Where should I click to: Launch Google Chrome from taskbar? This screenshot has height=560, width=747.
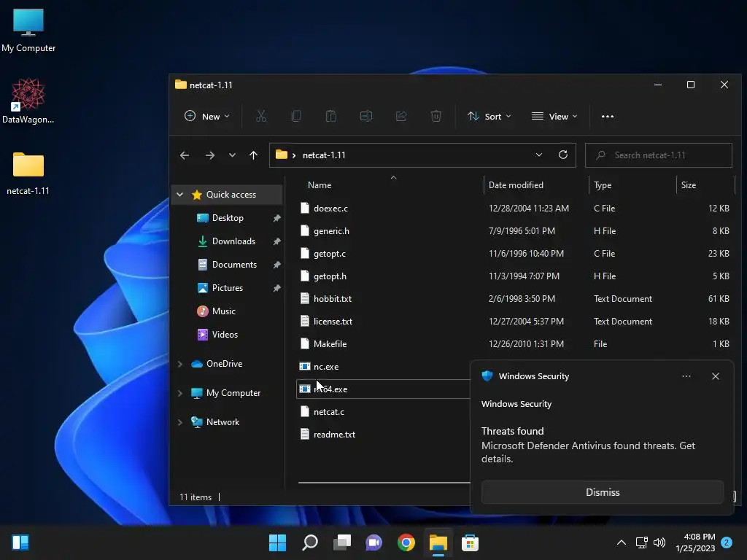click(x=406, y=542)
